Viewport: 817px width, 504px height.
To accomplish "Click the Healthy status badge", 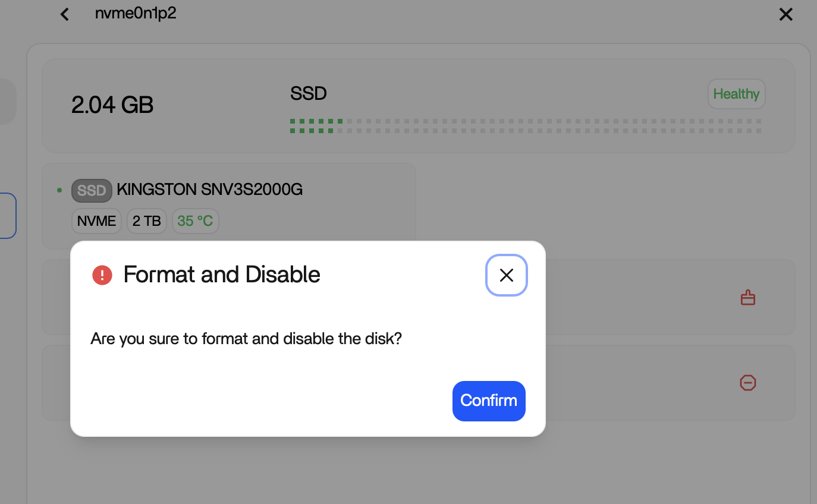I will pos(736,94).
